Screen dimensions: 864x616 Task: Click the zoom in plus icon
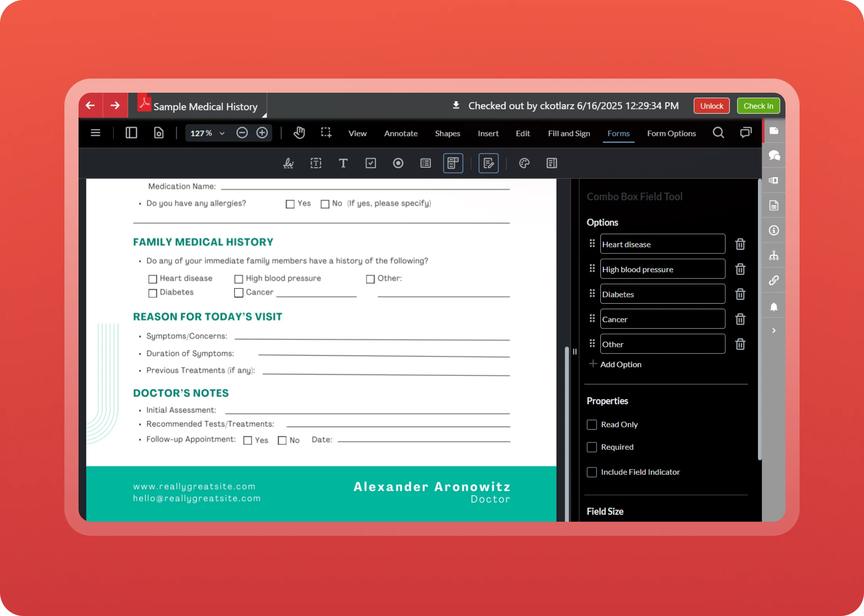tap(262, 133)
